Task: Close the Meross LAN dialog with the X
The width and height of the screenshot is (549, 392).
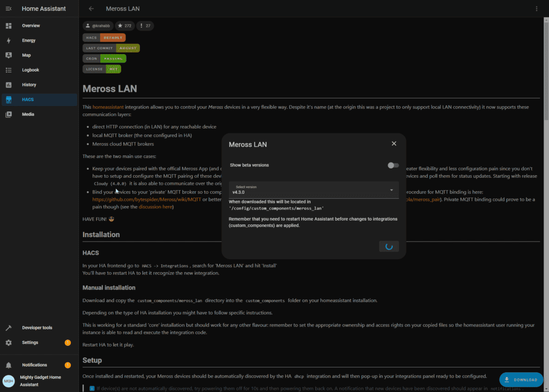Action: click(x=394, y=144)
